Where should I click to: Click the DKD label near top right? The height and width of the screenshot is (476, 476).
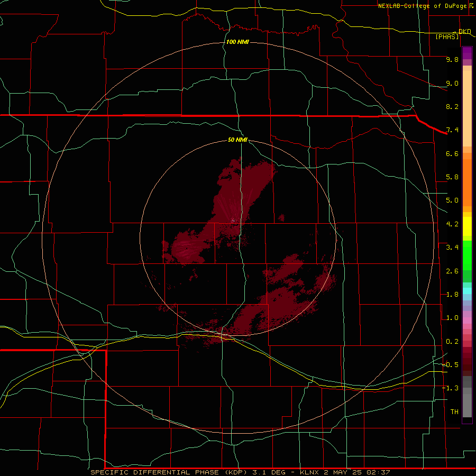[x=465, y=31]
